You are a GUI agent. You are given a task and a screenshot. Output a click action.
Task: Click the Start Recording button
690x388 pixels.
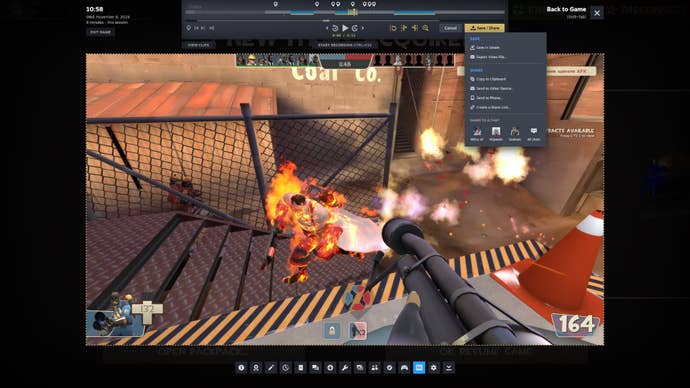[x=345, y=45]
